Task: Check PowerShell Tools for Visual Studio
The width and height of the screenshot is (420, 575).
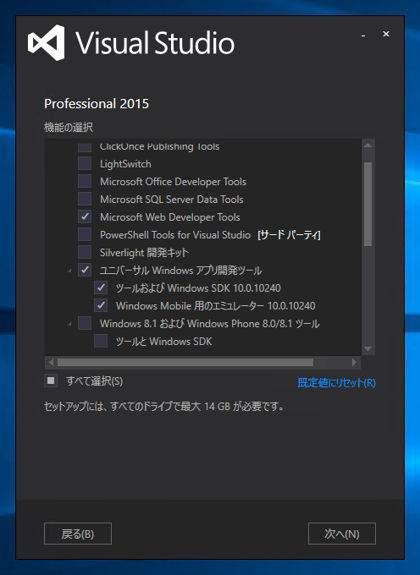Action: (x=85, y=235)
